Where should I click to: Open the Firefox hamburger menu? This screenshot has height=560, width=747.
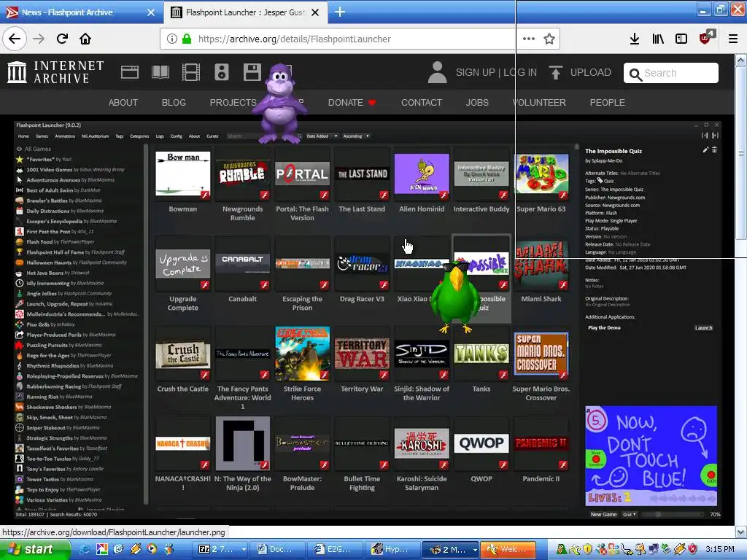tap(733, 39)
